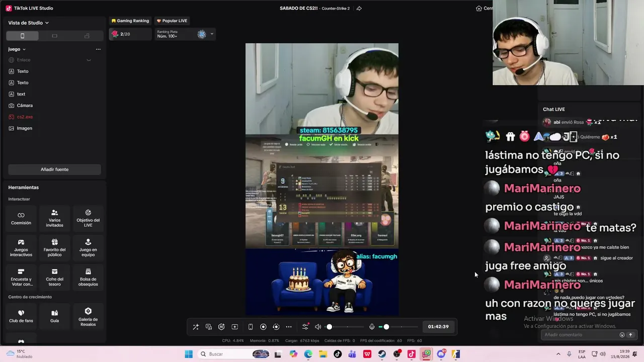Click the stream timer 01:42:39

pyautogui.click(x=438, y=327)
